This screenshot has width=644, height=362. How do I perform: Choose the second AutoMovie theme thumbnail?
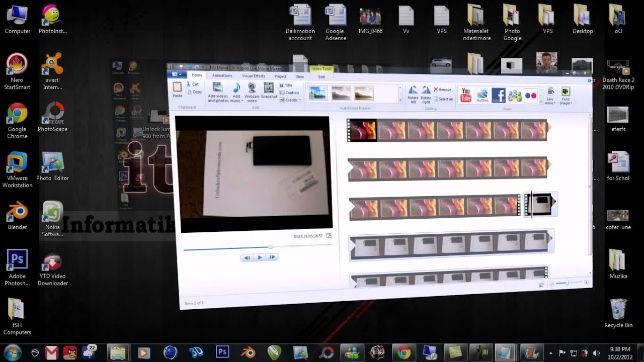pyautogui.click(x=341, y=94)
